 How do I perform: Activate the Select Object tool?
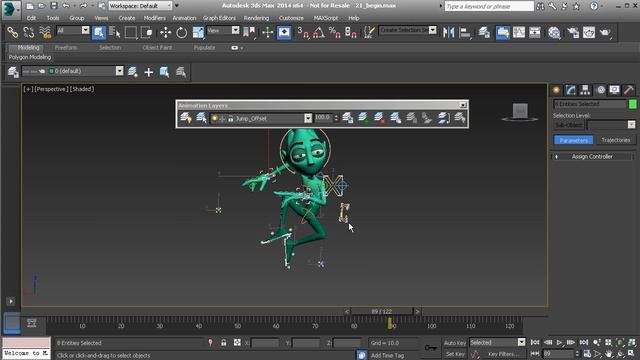coord(99,32)
